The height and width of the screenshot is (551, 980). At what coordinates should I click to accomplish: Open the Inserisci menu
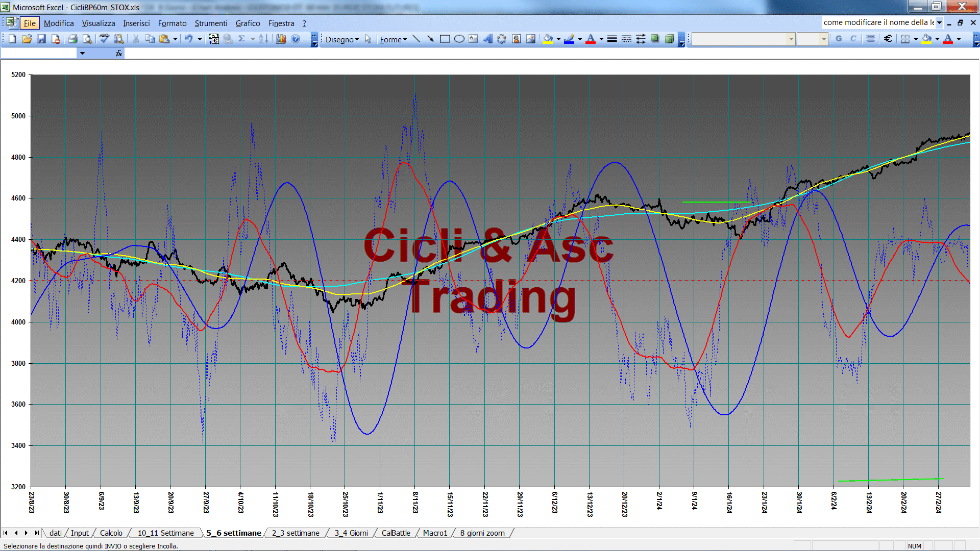[136, 23]
